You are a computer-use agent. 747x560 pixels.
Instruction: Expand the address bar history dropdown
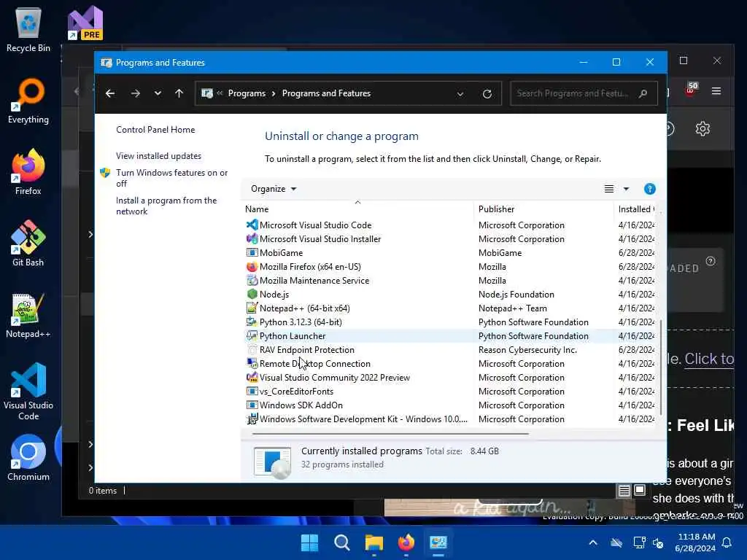click(460, 94)
